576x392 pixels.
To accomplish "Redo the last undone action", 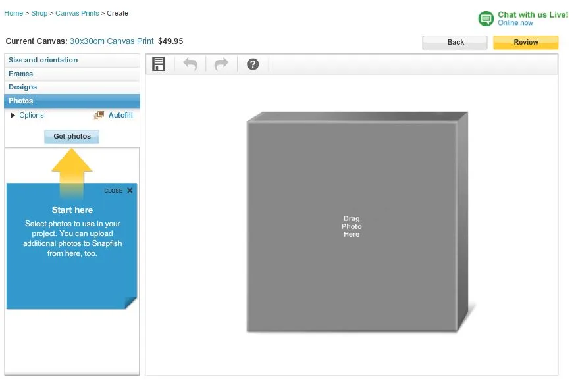I will 221,64.
